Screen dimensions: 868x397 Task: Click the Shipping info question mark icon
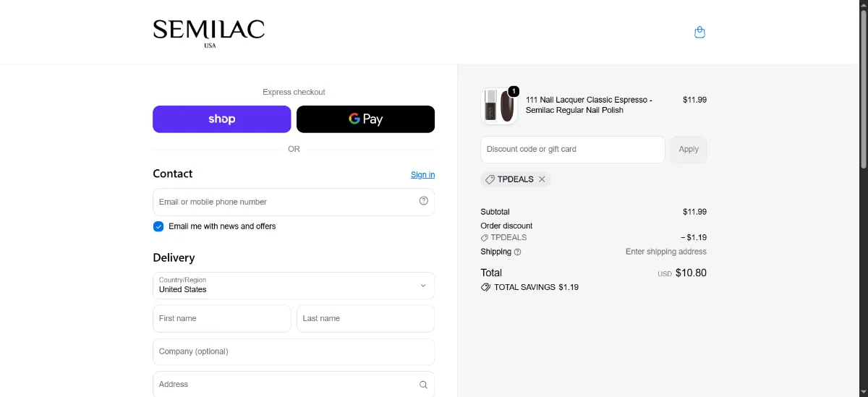pos(517,252)
